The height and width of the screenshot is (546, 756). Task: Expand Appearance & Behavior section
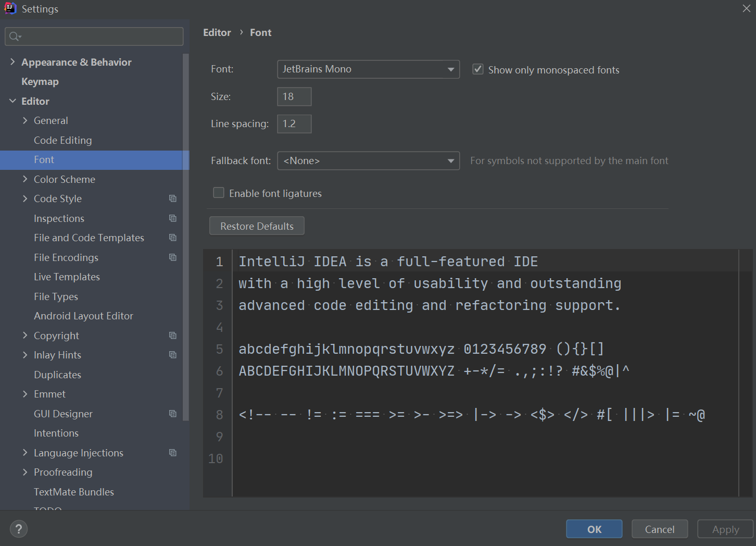pyautogui.click(x=12, y=62)
